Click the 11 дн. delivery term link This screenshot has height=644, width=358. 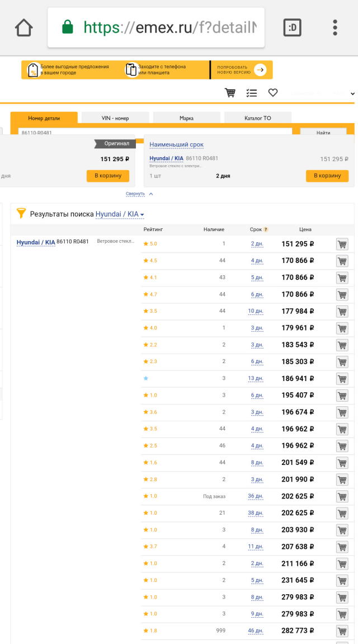256,547
